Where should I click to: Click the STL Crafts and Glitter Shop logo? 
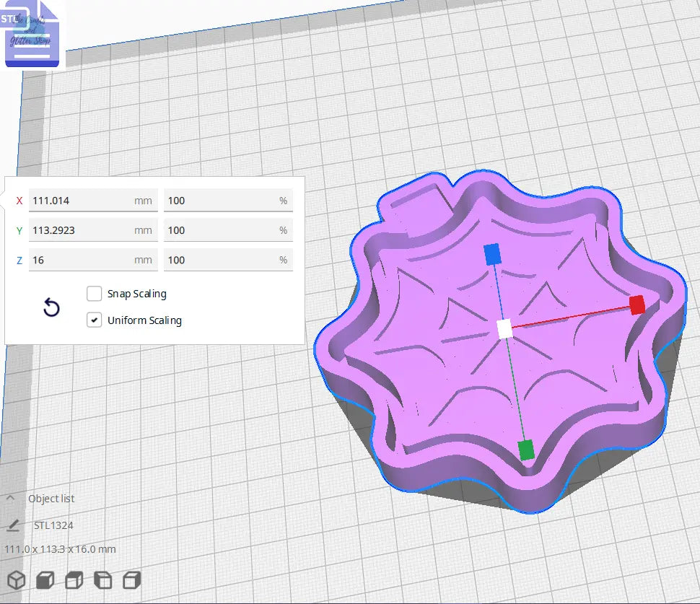pos(31,33)
